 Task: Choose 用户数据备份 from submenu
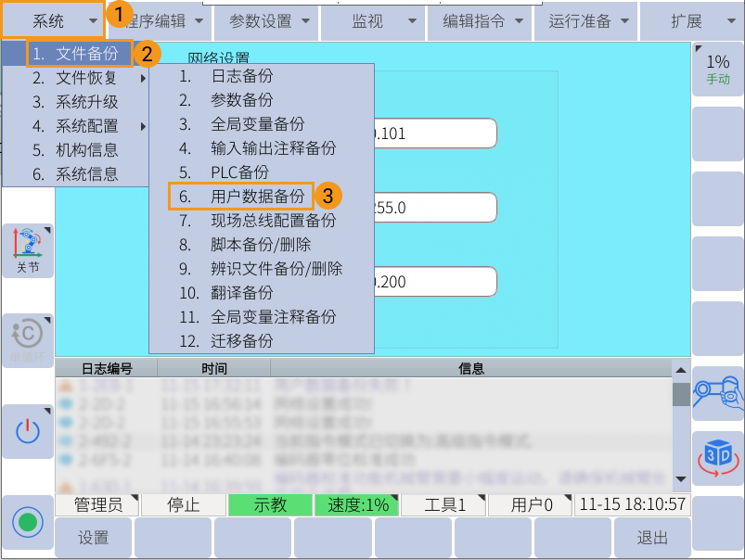pyautogui.click(x=262, y=197)
